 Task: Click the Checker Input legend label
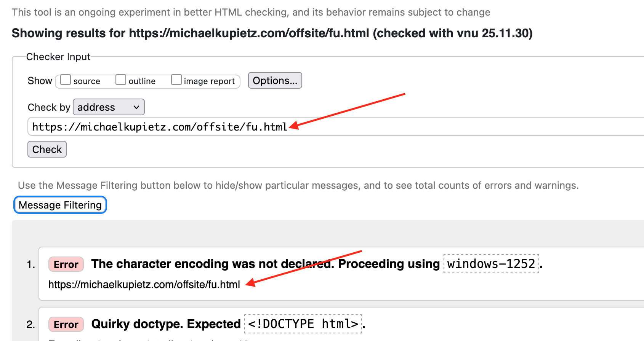[x=58, y=57]
